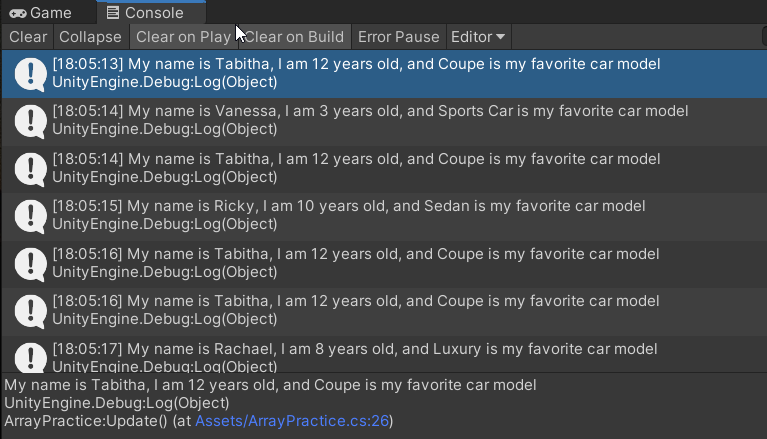767x439 pixels.
Task: Select the Console tab
Action: coord(151,13)
